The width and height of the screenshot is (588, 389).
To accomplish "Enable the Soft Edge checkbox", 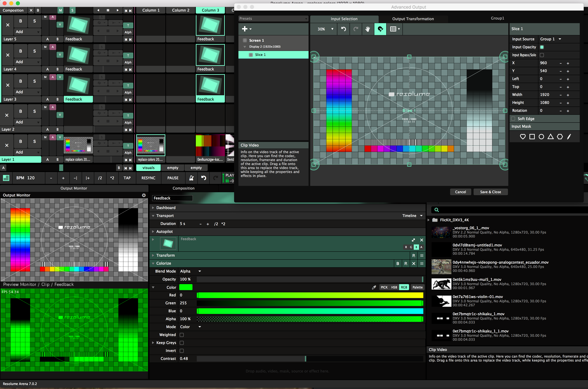I will (x=513, y=119).
